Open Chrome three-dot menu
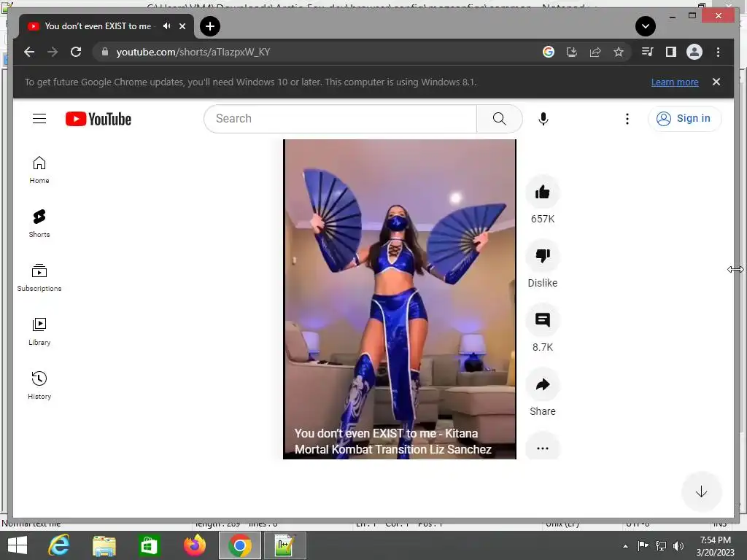This screenshot has height=560, width=747. coord(718,52)
